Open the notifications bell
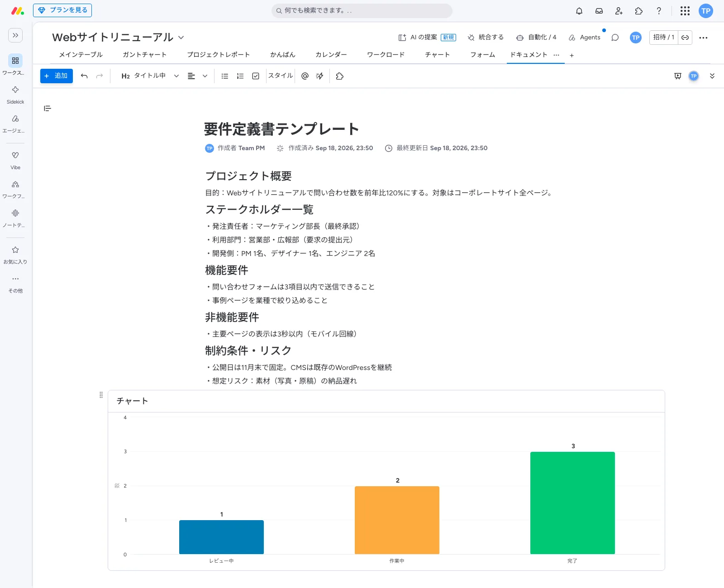724x588 pixels. pyautogui.click(x=579, y=11)
